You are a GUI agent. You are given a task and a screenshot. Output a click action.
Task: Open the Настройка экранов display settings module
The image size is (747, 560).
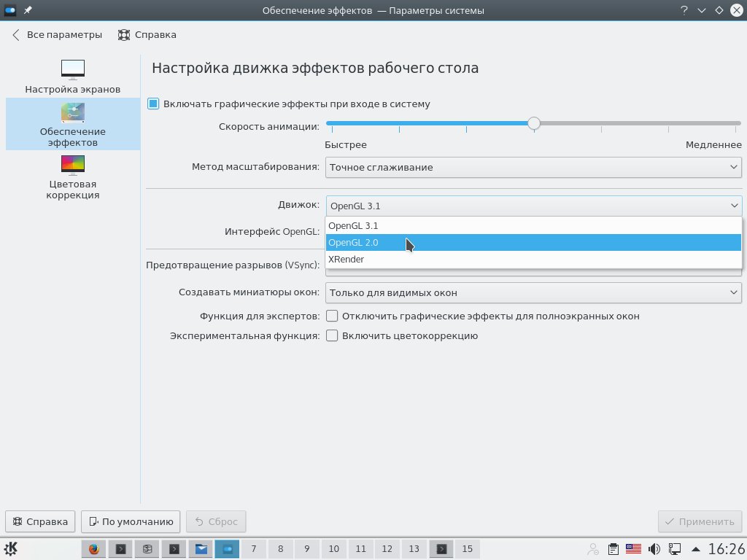[72, 77]
